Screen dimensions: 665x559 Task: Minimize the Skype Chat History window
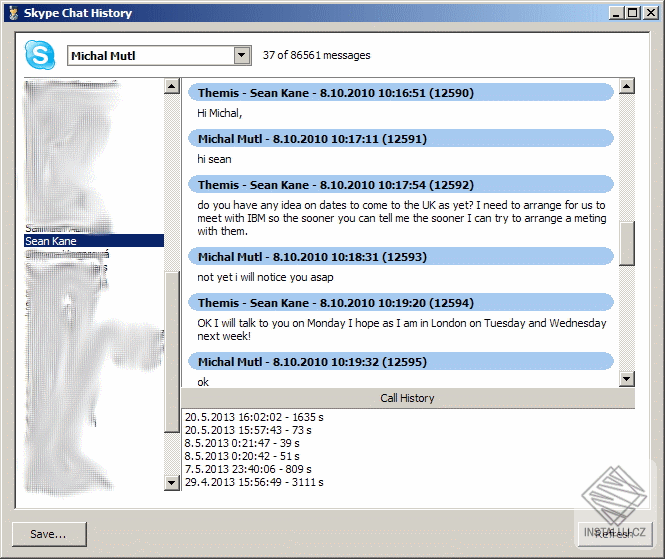pyautogui.click(x=616, y=13)
